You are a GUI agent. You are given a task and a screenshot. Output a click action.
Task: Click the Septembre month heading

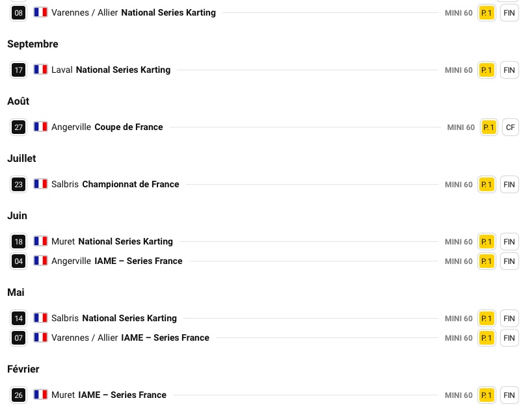[x=33, y=44]
